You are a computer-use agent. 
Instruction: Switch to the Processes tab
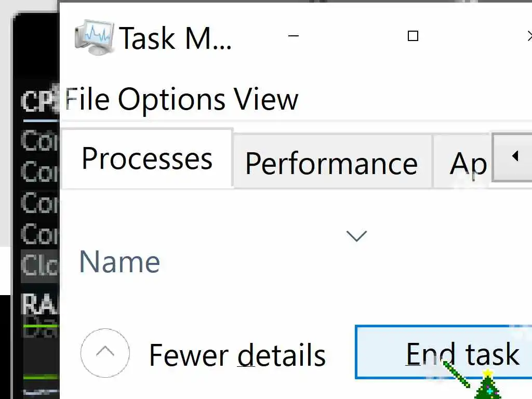(x=147, y=158)
